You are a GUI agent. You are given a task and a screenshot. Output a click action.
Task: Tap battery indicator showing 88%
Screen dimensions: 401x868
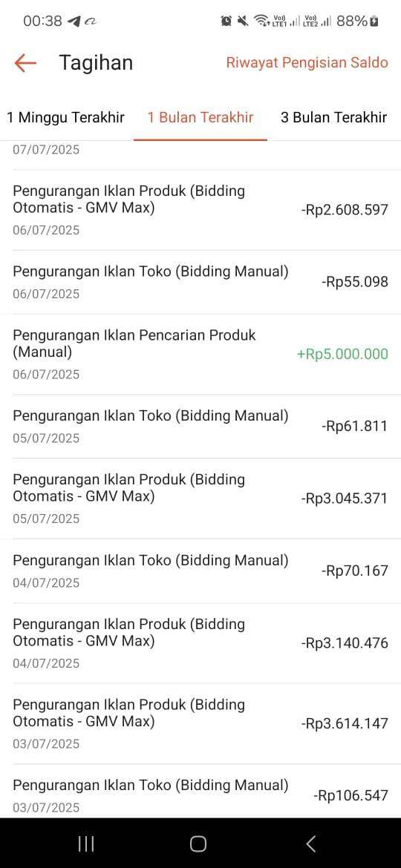358,21
